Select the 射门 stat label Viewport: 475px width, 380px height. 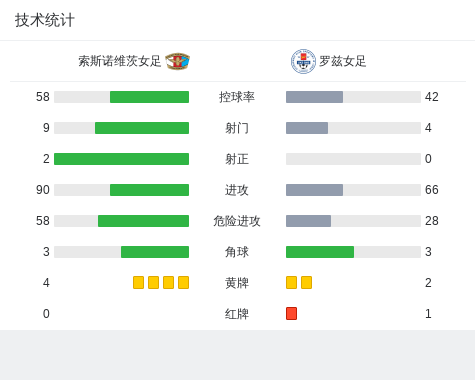coord(237,128)
